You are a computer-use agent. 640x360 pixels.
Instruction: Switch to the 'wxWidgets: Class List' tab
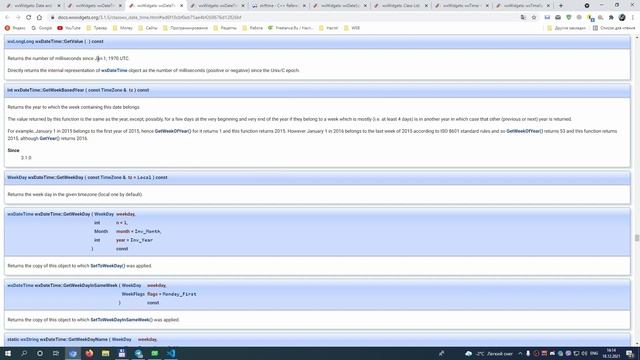[x=401, y=6]
